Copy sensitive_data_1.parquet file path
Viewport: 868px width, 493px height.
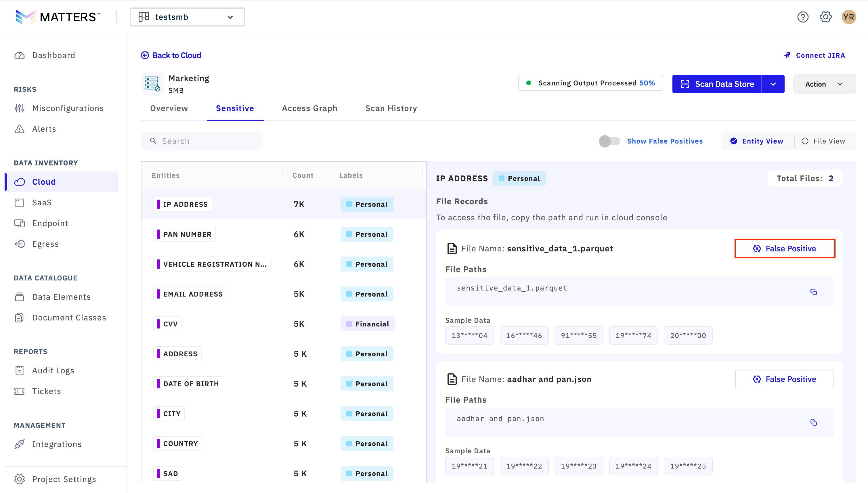pyautogui.click(x=813, y=292)
